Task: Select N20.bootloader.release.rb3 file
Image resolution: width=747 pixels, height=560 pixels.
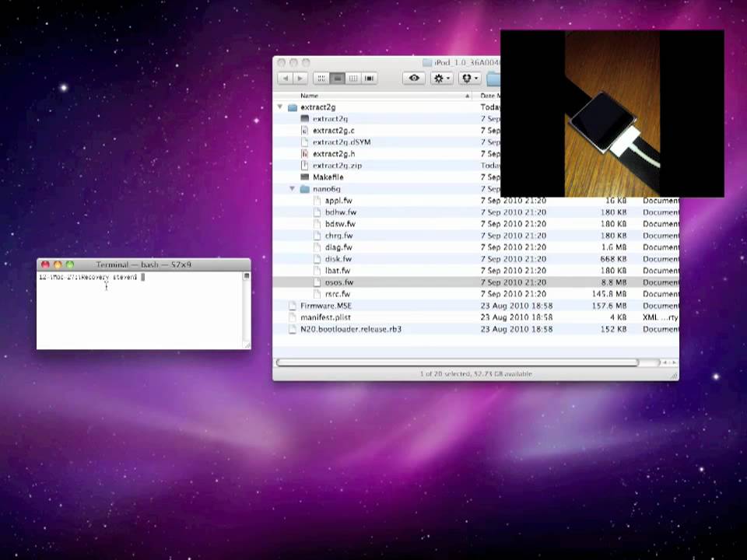Action: coord(350,329)
